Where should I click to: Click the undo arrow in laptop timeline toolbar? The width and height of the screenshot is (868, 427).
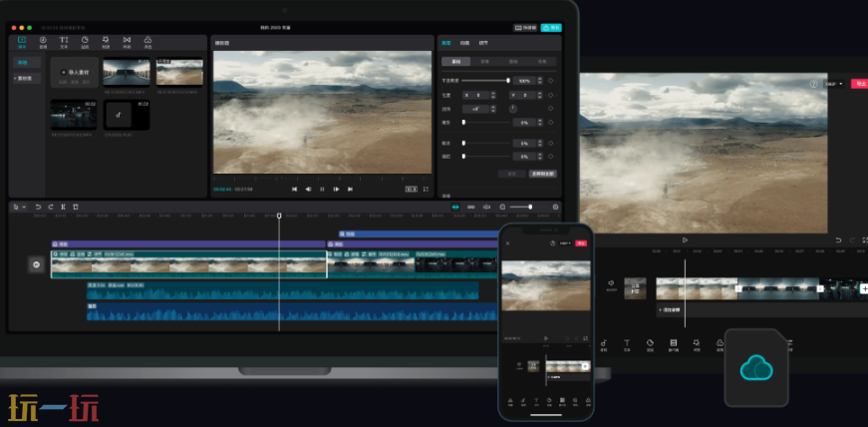38,207
